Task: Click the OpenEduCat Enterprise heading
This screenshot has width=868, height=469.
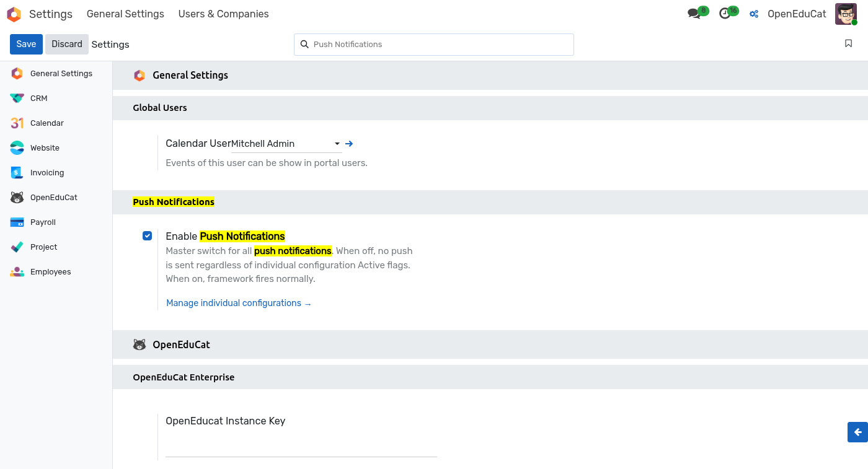Action: click(x=184, y=377)
